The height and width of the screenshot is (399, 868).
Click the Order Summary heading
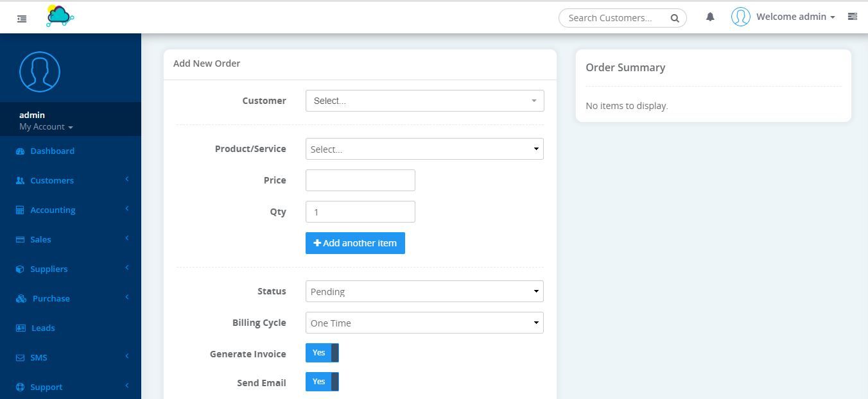(625, 67)
